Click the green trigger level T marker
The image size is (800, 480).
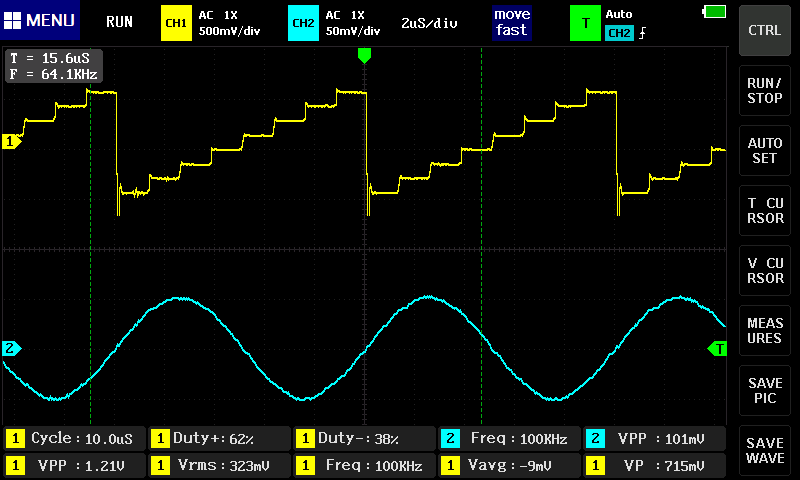[717, 348]
